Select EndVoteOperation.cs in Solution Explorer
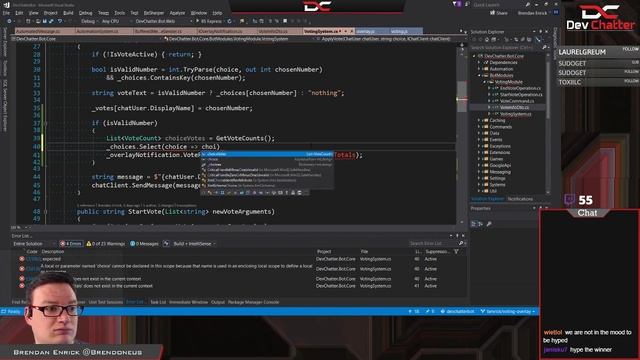Screen dimensions: 640x360 click(x=520, y=88)
